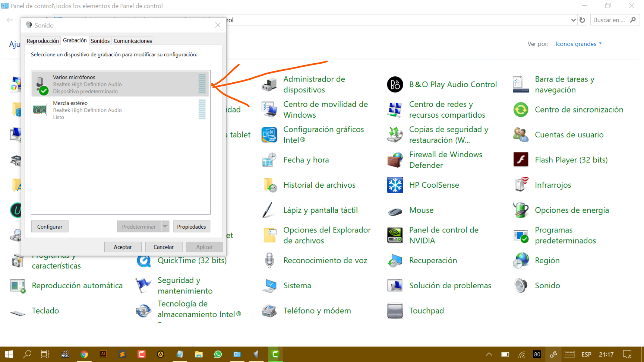The width and height of the screenshot is (644, 362).
Task: Expand the hidden icons tray chevron
Action: 489,354
